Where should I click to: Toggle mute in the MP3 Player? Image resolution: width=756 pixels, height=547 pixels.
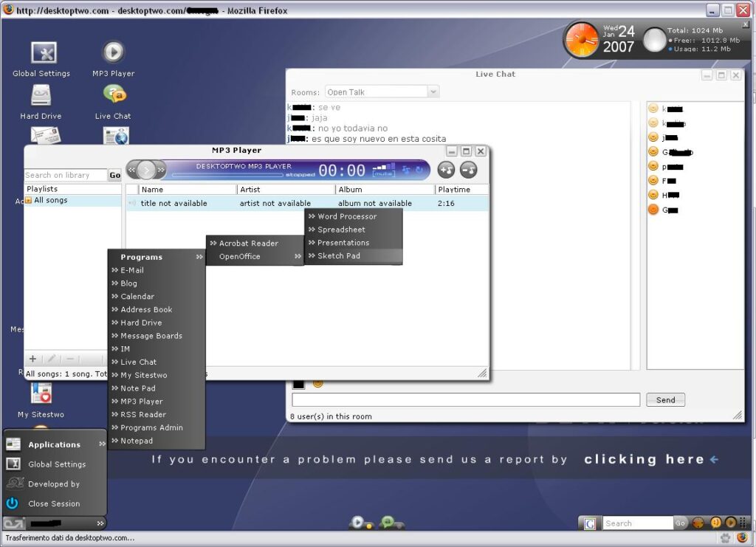(383, 173)
